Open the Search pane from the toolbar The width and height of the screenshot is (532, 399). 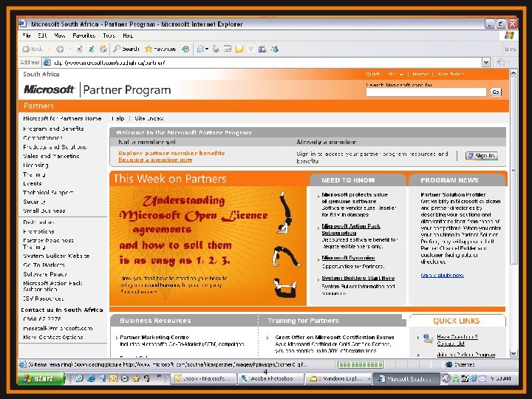126,50
